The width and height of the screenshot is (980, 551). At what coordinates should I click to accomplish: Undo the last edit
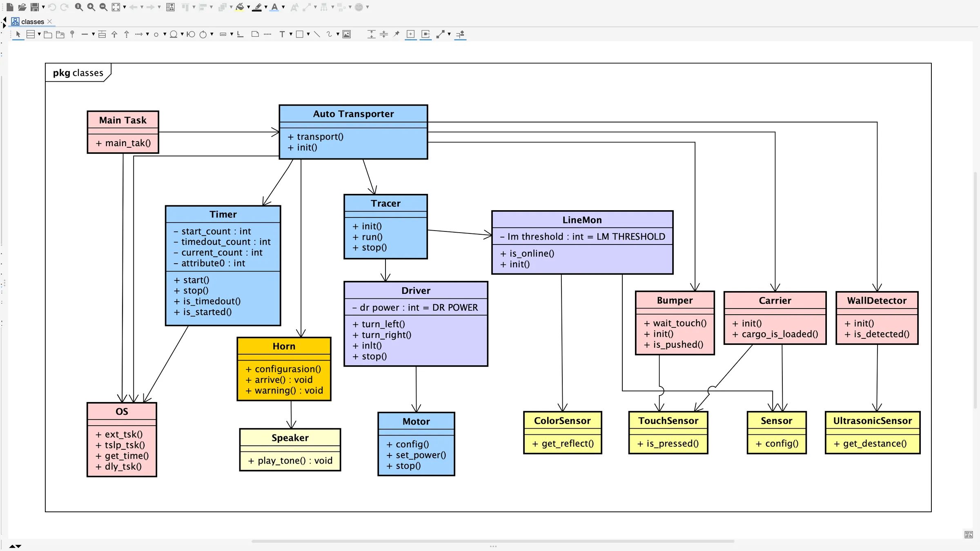click(52, 7)
